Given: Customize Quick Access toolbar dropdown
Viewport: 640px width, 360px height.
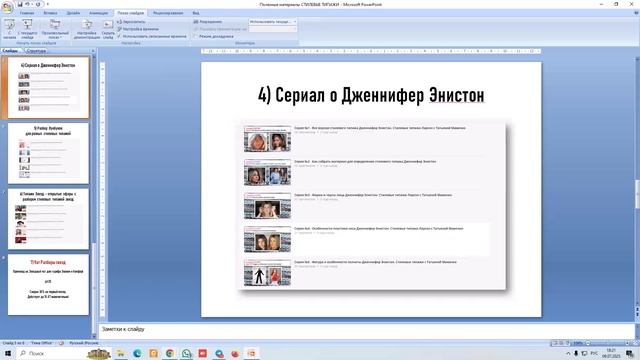Looking at the screenshot, I should coord(48,4).
